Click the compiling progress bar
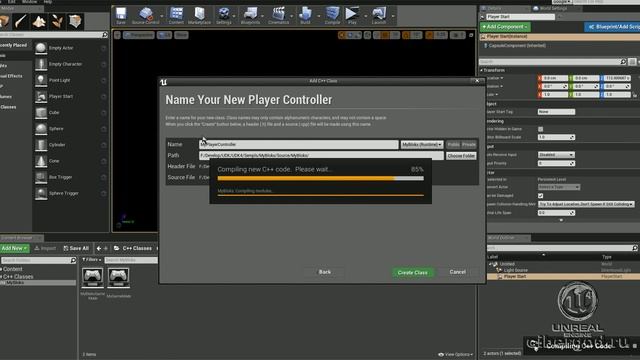 tap(320, 178)
